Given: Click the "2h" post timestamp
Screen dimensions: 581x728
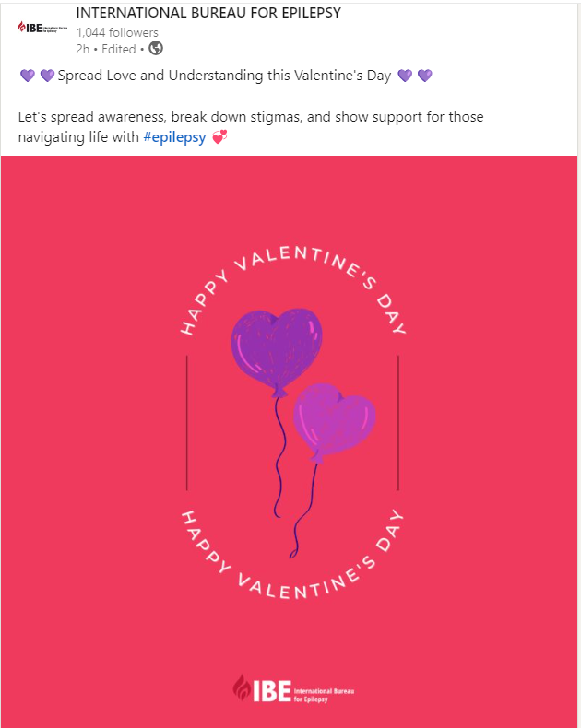Looking at the screenshot, I should point(83,49).
